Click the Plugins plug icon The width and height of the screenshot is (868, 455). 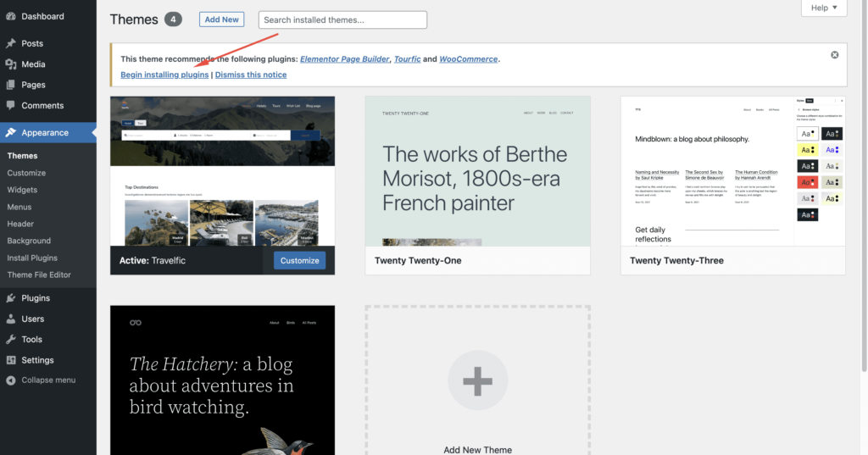click(x=10, y=297)
